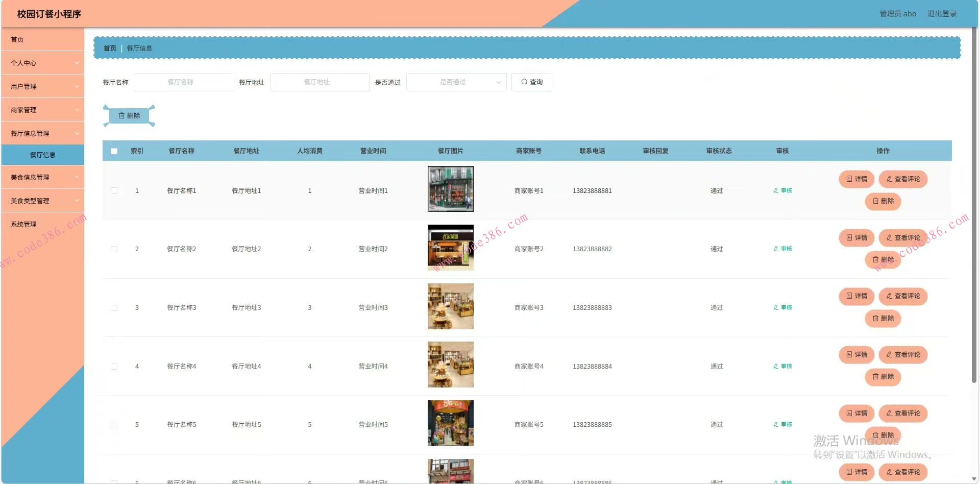Focus the 餐厅名称 search input field
Viewport: 980px width, 484px height.
tap(184, 82)
